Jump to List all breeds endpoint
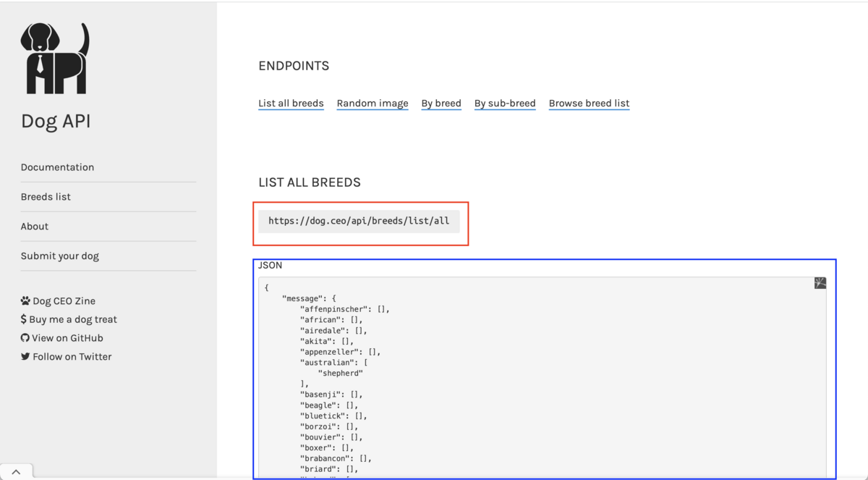 point(291,104)
